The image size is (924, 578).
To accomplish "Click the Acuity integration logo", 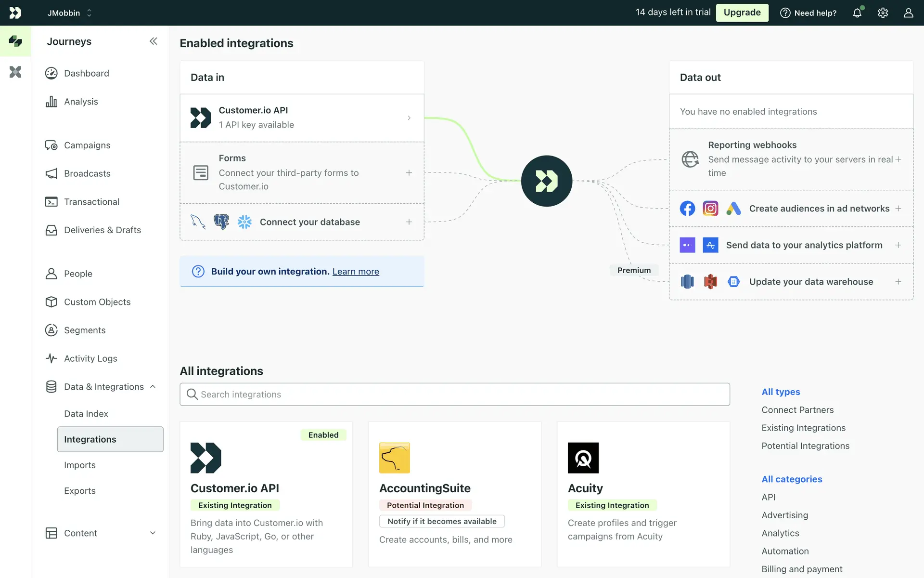I will pos(583,458).
